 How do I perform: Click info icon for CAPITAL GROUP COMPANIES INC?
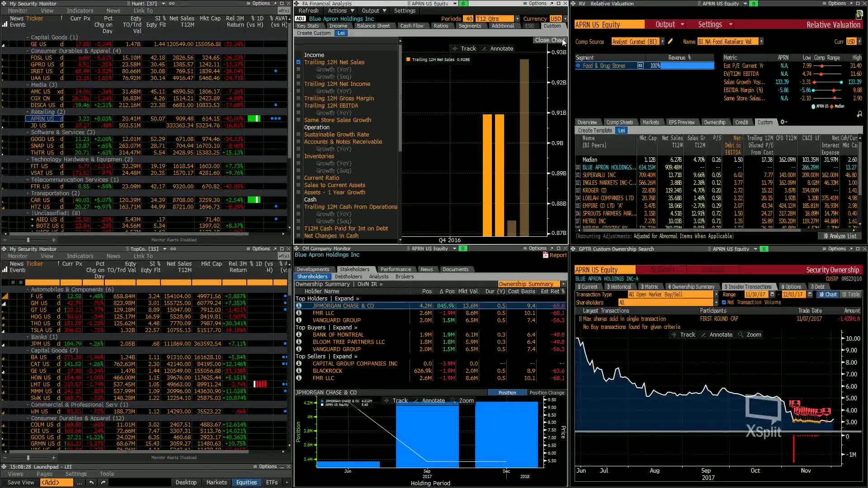(299, 364)
